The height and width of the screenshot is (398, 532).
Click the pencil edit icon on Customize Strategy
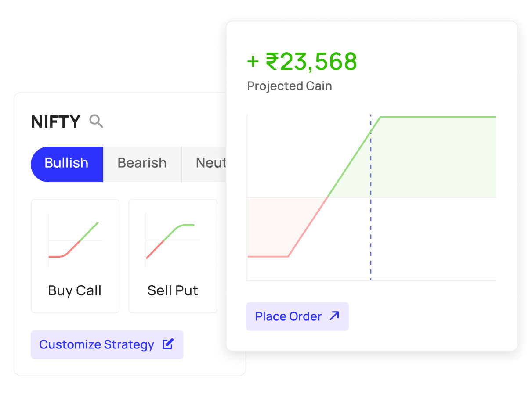168,344
